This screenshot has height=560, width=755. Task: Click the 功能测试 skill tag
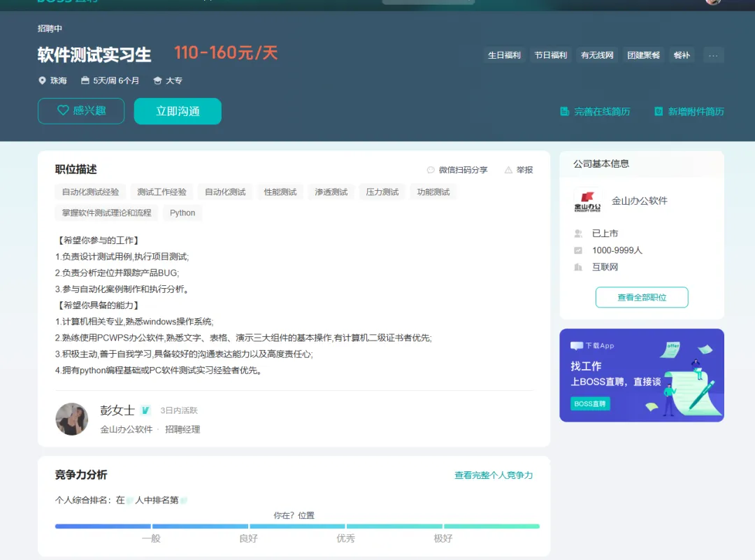(433, 192)
